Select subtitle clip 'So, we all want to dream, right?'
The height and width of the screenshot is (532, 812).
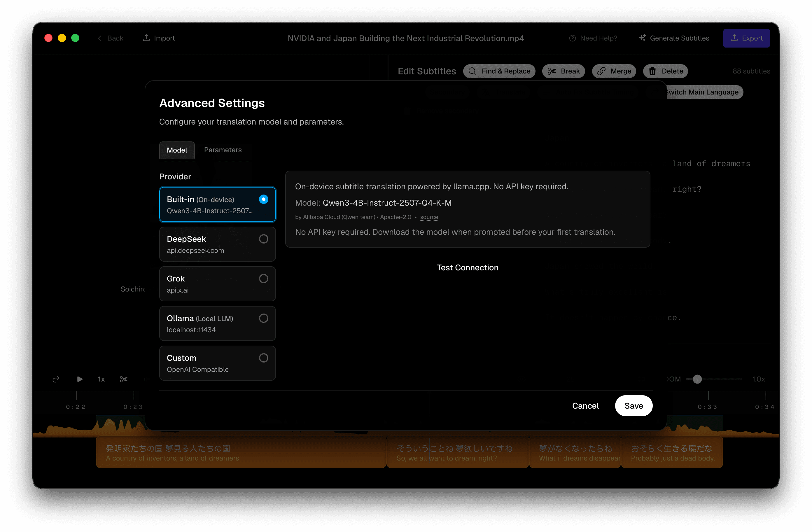[x=458, y=452]
